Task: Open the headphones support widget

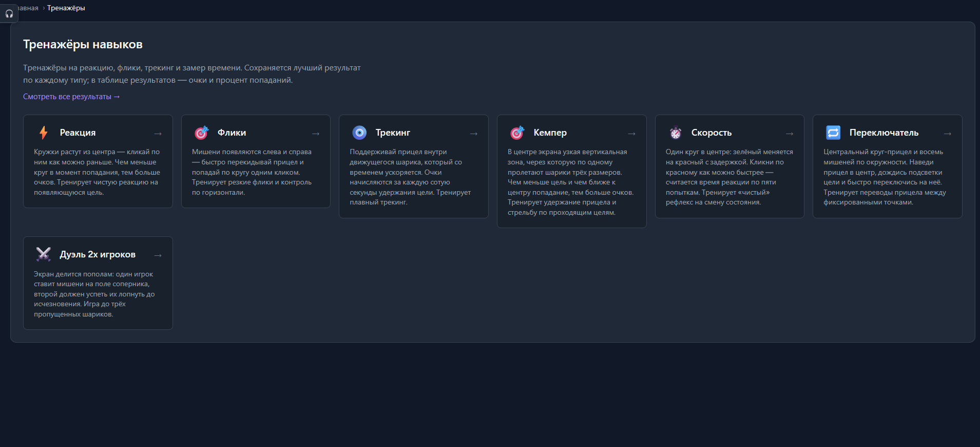Action: tap(9, 14)
